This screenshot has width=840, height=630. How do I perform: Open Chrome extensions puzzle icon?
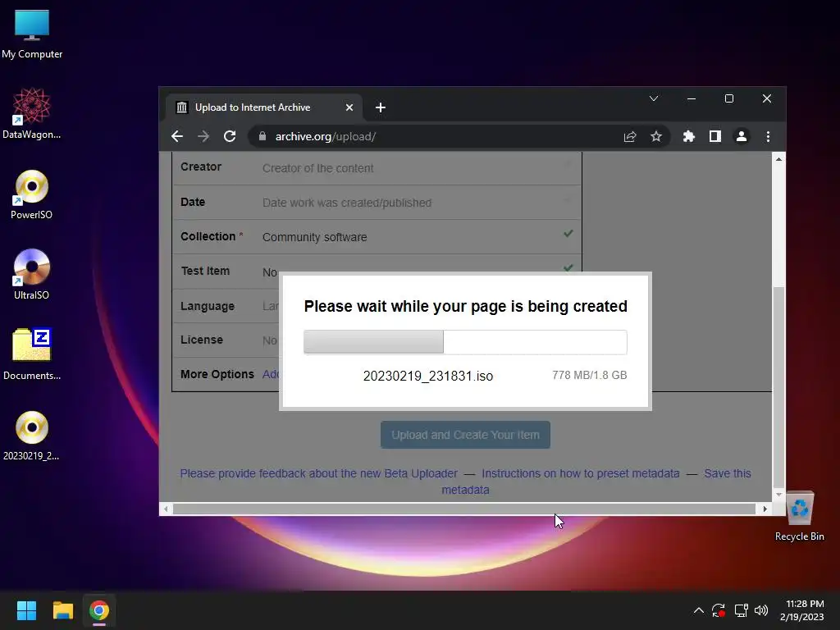tap(689, 137)
